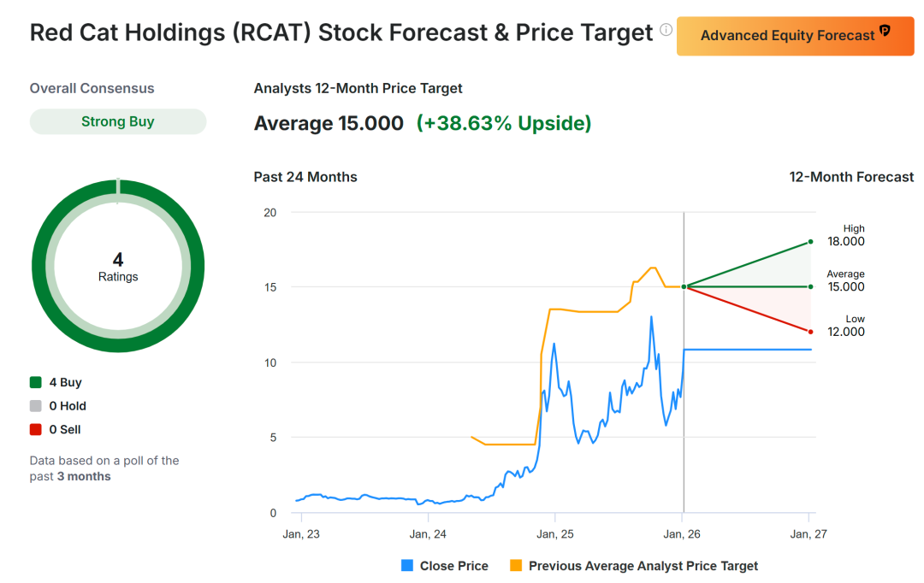924x583 pixels.
Task: Click the Low forecast endpoint dot
Action: tap(810, 332)
